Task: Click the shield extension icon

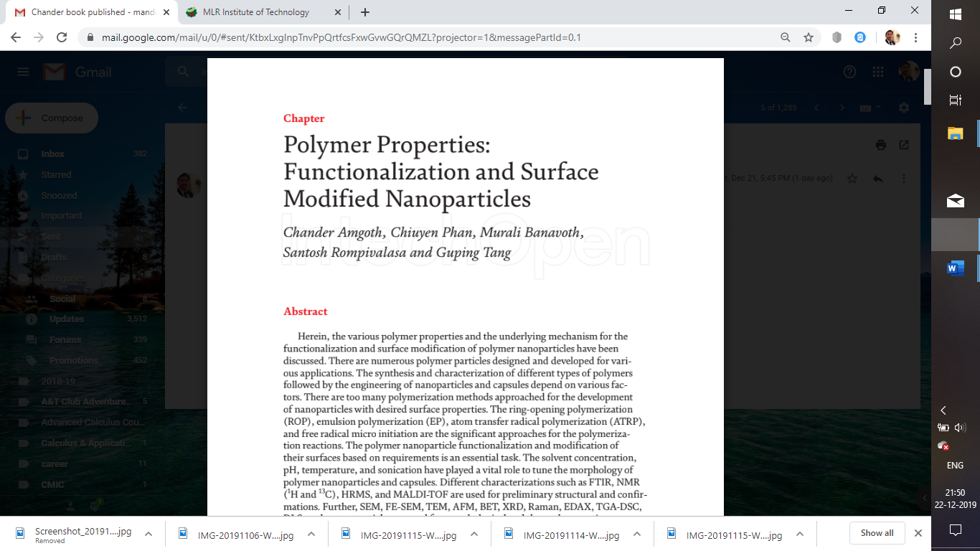Action: (x=837, y=37)
